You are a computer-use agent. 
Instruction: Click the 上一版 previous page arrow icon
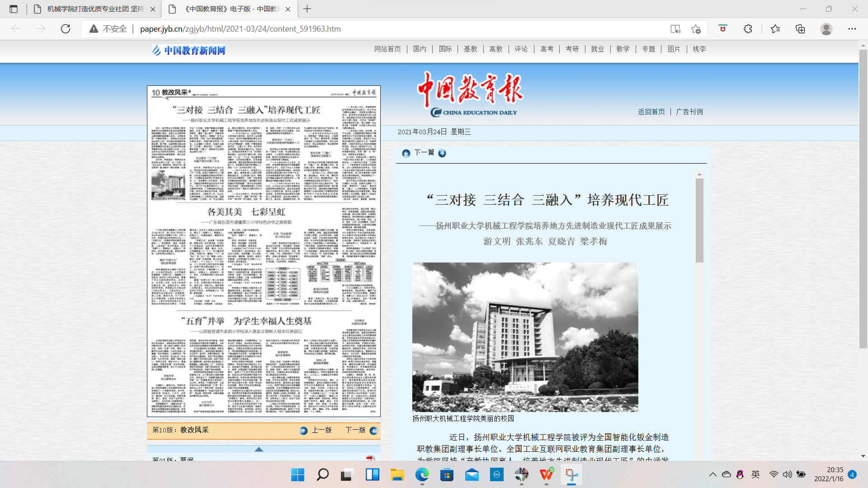pyautogui.click(x=303, y=431)
